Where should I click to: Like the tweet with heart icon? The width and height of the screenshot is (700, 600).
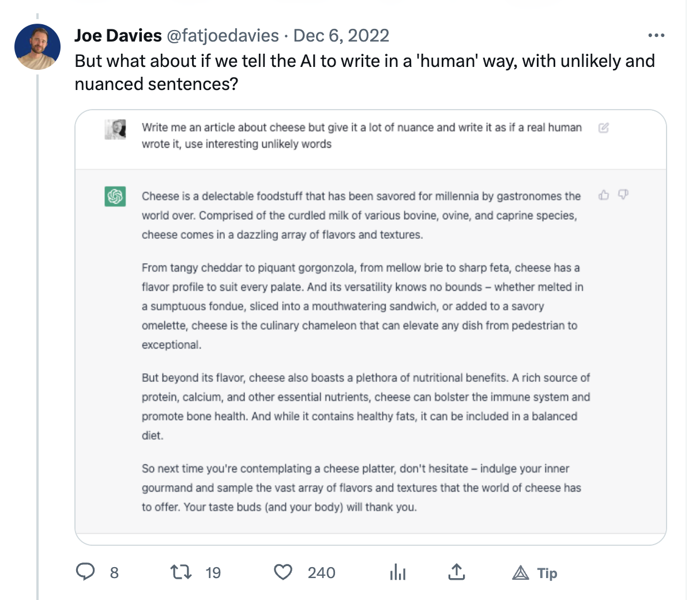point(283,572)
